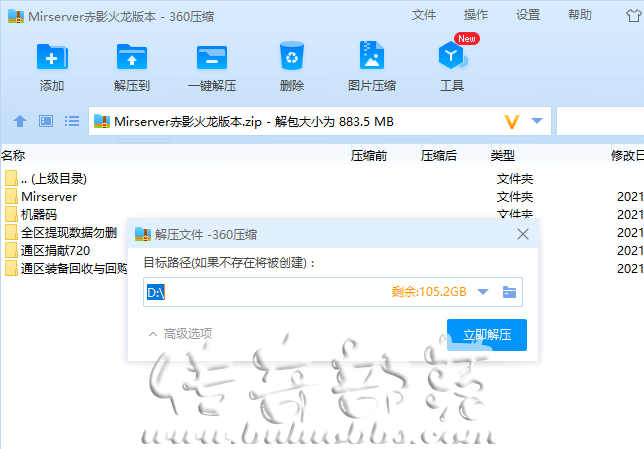The width and height of the screenshot is (644, 449).
Task: Click the 360压缩 app icon in the title bar
Action: tap(16, 16)
